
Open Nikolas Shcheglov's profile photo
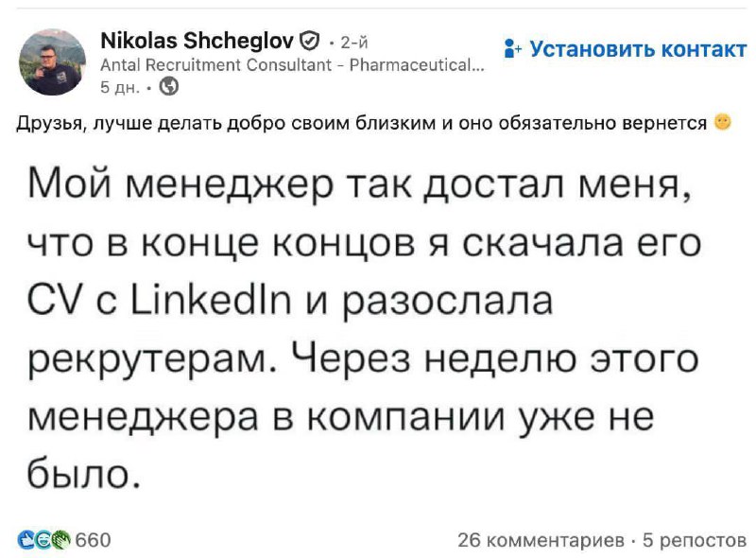pos(52,61)
